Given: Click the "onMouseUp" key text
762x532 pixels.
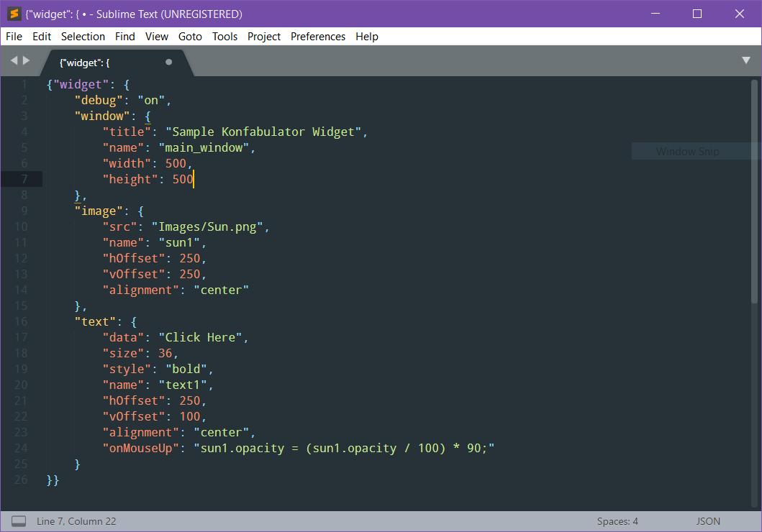Looking at the screenshot, I should click(140, 448).
